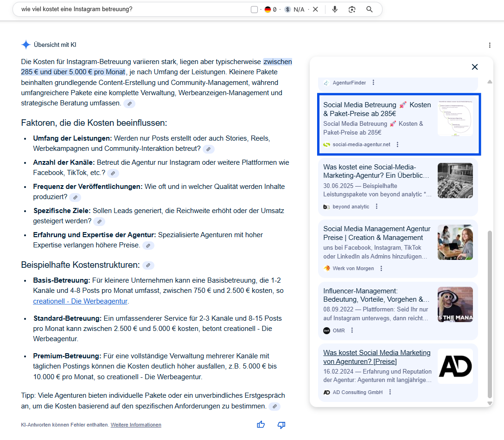The width and height of the screenshot is (504, 440).
Task: Click the beyond analytic result thumbnail
Action: point(455,180)
